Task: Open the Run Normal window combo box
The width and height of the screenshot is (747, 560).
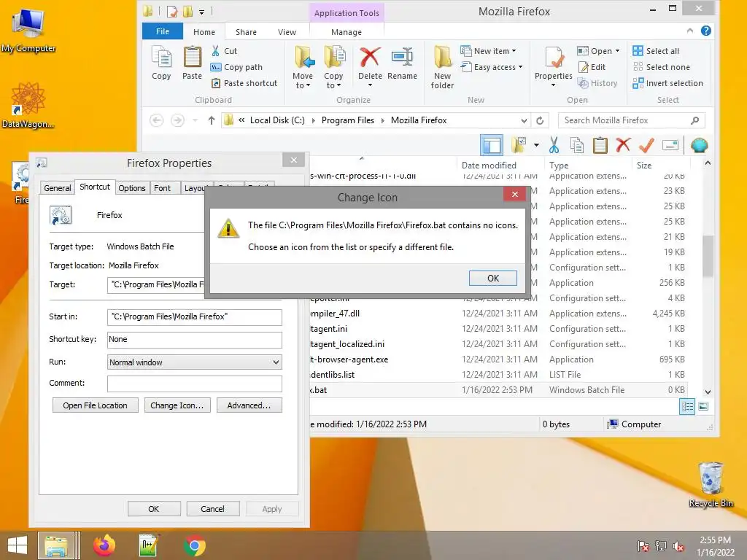Action: point(194,362)
